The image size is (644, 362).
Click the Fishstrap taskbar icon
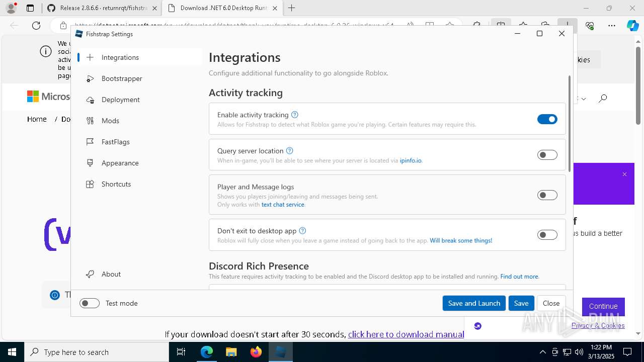280,352
